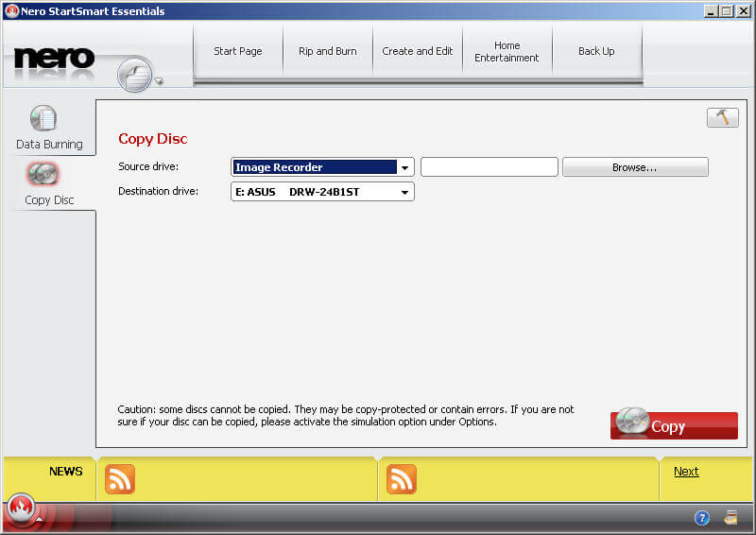The height and width of the screenshot is (535, 756).
Task: Switch to the Start Page tab
Action: (x=238, y=51)
